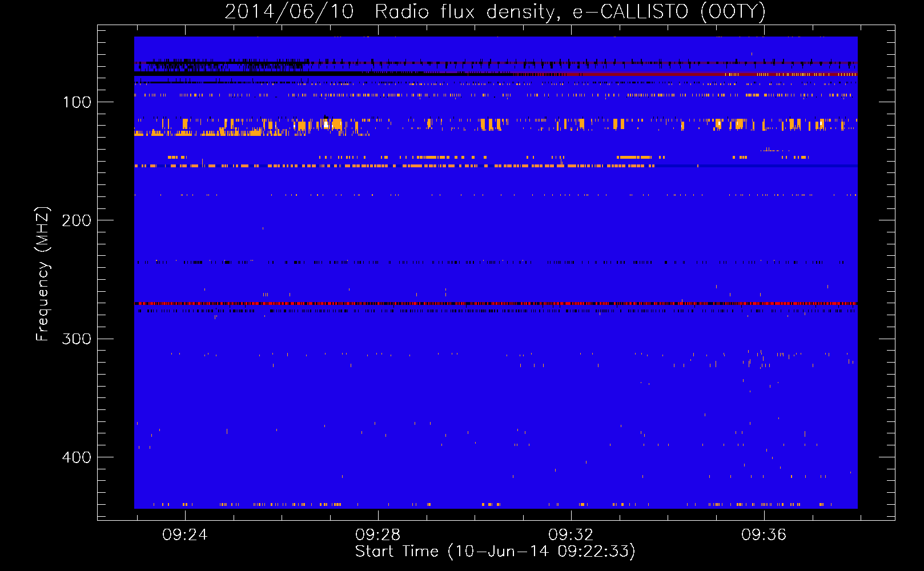Click the plot title '2014/06/10 Radio flux density, e-CALLISTO (OOTY)'
Screen dimensions: 924x571
pos(495,11)
